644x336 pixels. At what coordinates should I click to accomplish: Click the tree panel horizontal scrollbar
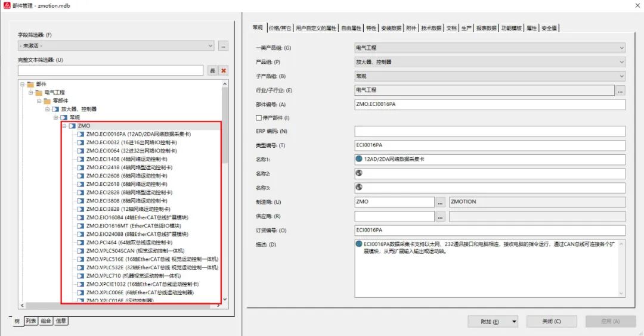120,305
